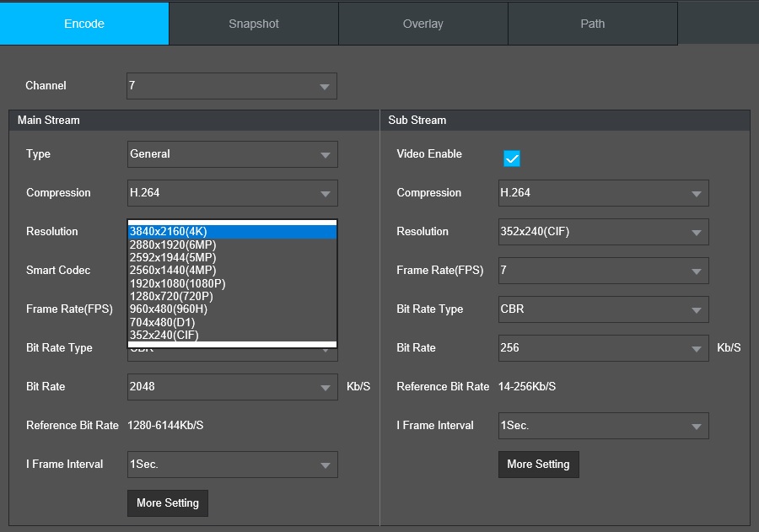Open the Channel dropdown
759x532 pixels.
click(232, 86)
